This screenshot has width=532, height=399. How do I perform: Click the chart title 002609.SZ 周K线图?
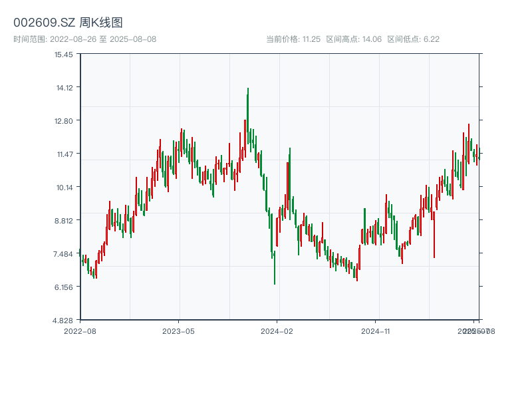pyautogui.click(x=68, y=23)
